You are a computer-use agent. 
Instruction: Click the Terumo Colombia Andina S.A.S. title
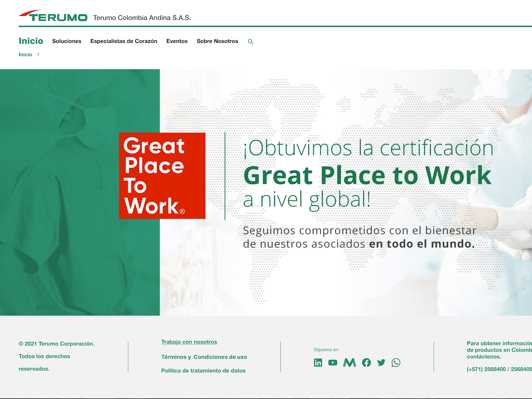coord(142,18)
